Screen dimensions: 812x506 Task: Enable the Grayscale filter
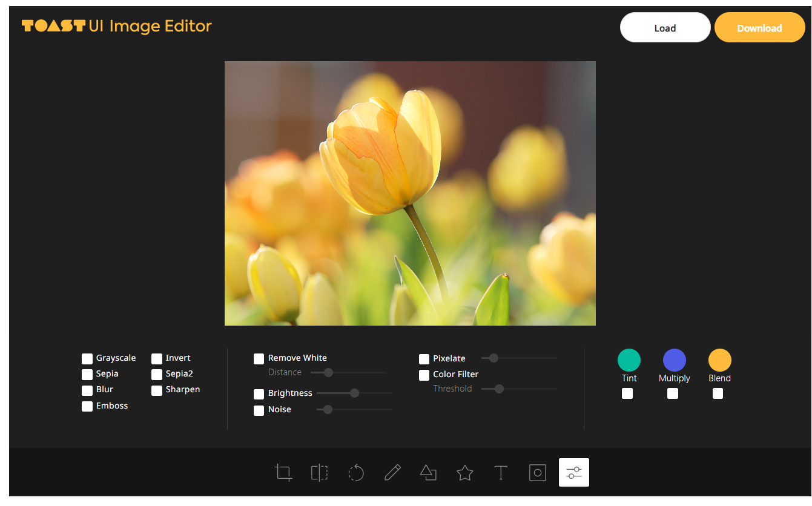tap(87, 358)
